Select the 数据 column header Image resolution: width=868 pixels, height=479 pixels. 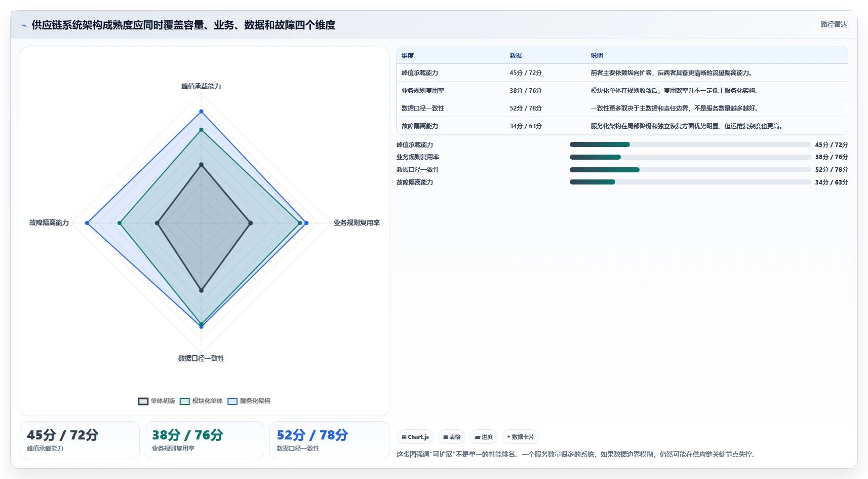click(x=516, y=56)
